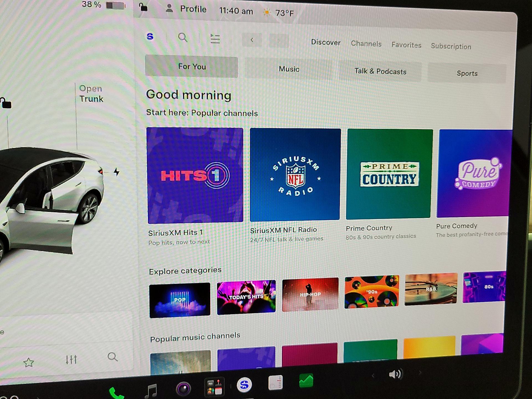Screen dimensions: 532x399
Task: Launch the dashcam camera app
Action: pyautogui.click(x=183, y=388)
